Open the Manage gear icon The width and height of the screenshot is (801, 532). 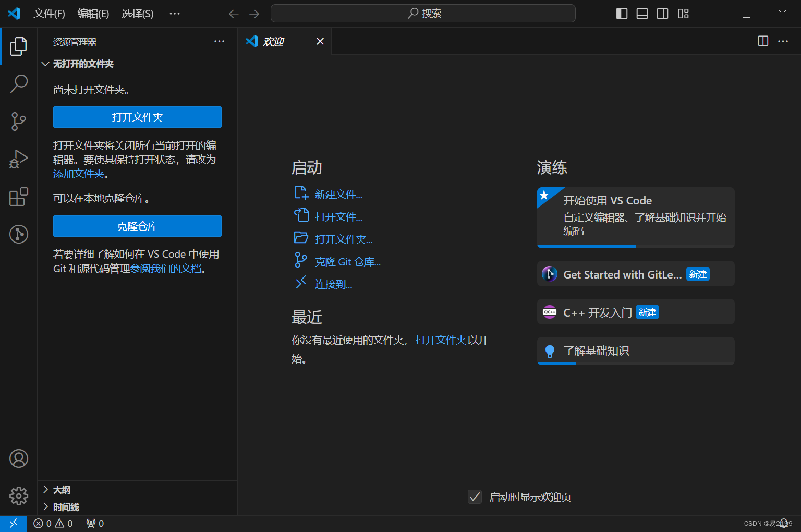point(19,496)
